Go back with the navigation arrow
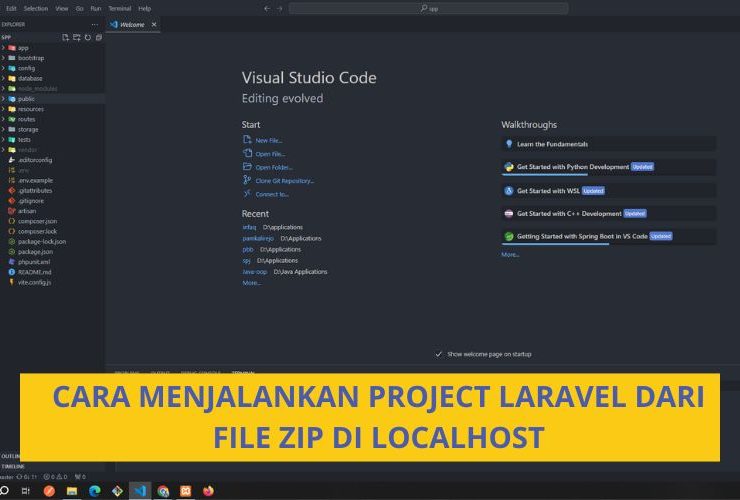740x500 pixels. click(x=267, y=8)
